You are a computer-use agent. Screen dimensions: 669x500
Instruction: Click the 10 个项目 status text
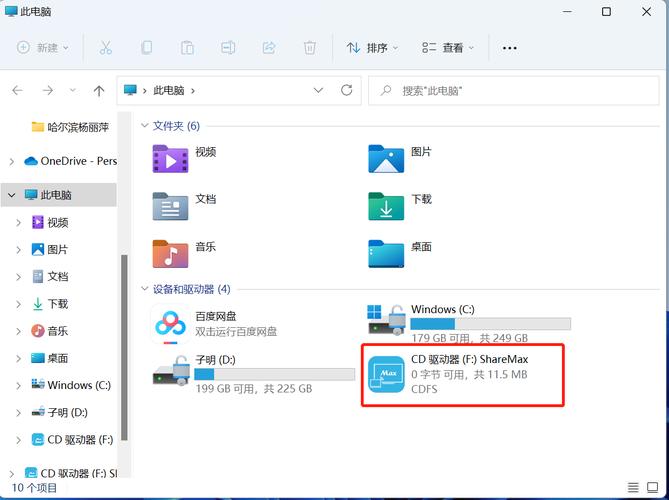[34, 488]
